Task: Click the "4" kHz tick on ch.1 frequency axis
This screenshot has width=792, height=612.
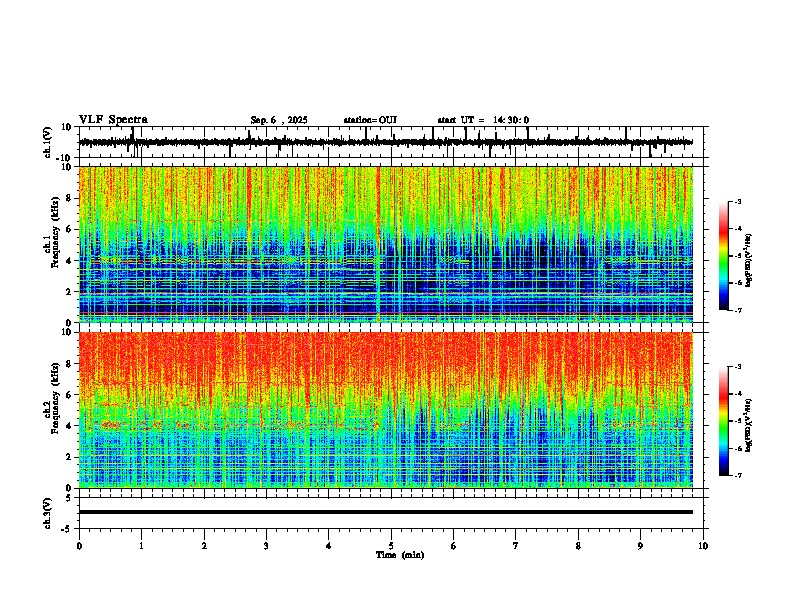Action: 71,261
